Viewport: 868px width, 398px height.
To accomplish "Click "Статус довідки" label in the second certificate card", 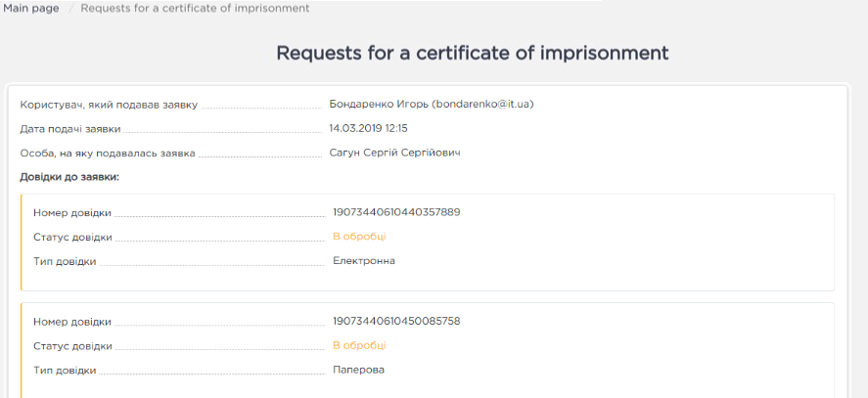I will [72, 346].
